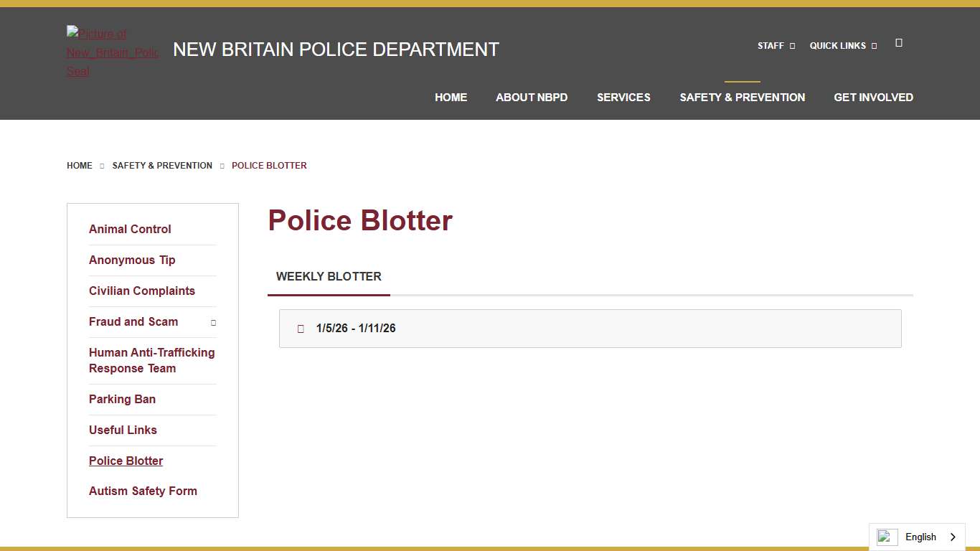Open the SAFETY & PREVENTION menu
980x551 pixels.
(742, 97)
